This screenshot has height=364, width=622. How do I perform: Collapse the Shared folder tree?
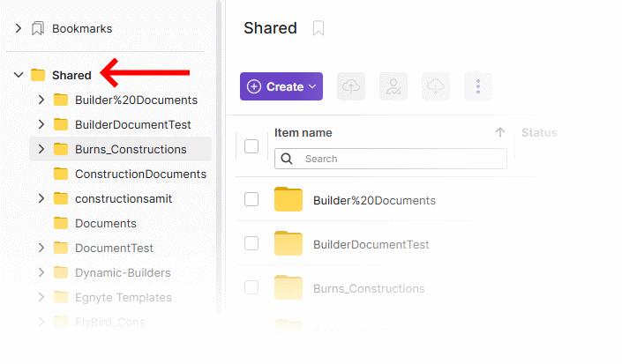pyautogui.click(x=19, y=75)
